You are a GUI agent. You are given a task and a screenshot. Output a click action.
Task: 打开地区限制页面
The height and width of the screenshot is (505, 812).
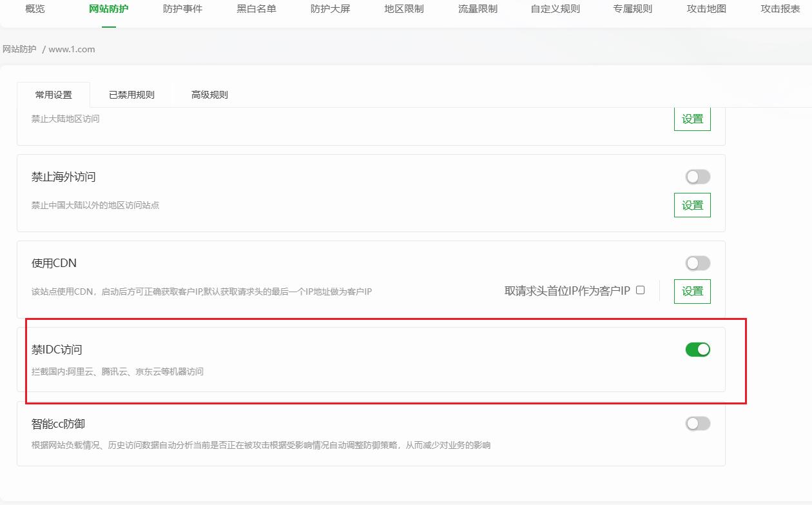click(403, 9)
